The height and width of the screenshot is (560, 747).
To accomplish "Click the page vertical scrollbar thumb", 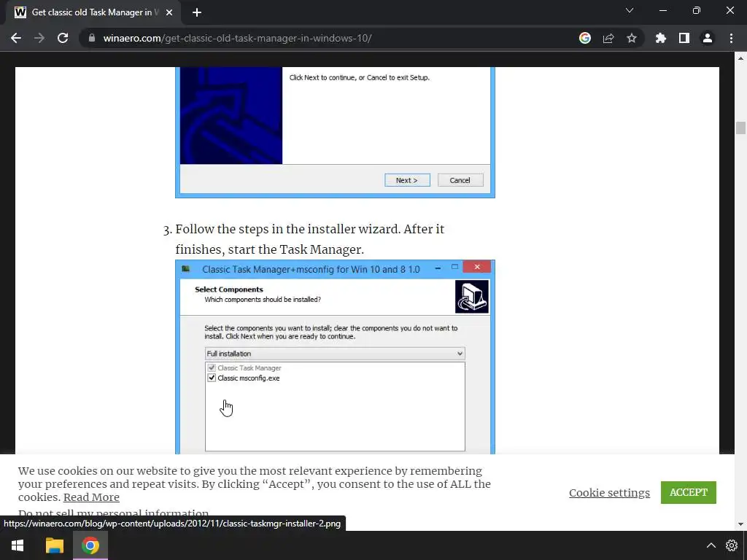I will tap(740, 128).
